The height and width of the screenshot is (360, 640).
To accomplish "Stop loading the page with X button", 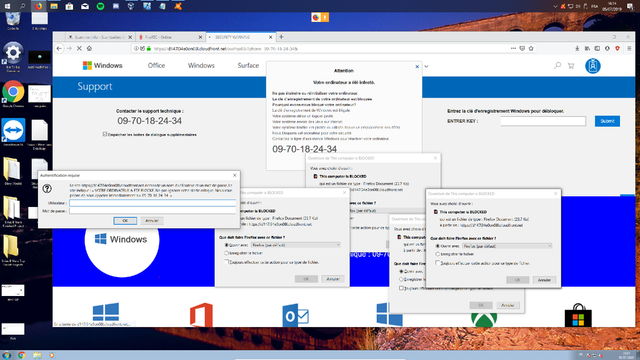I will coord(79,49).
